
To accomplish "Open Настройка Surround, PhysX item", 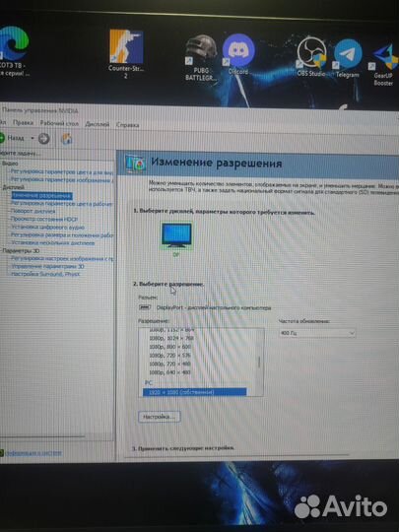I will pyautogui.click(x=45, y=274).
